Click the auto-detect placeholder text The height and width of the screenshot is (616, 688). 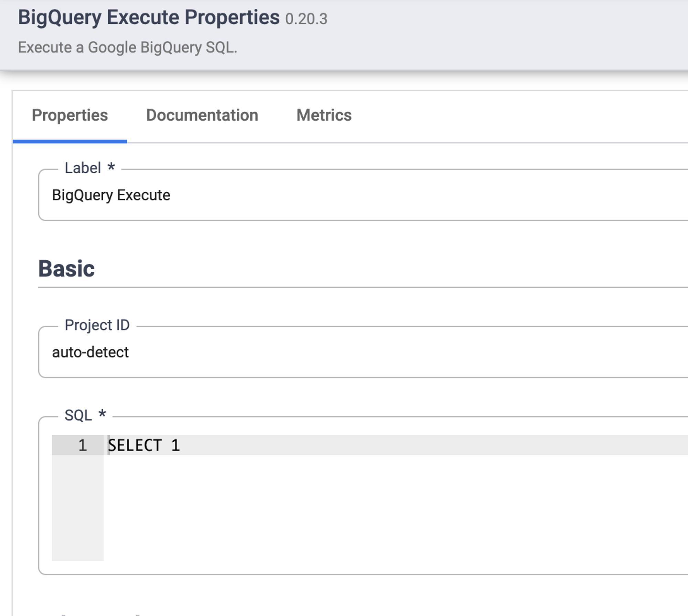coord(90,352)
